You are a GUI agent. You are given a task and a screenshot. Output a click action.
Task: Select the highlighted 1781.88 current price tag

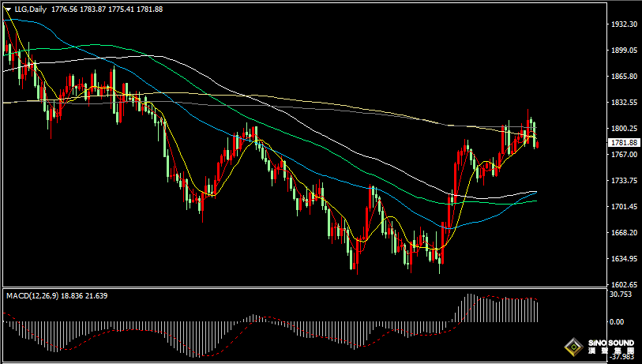point(624,142)
